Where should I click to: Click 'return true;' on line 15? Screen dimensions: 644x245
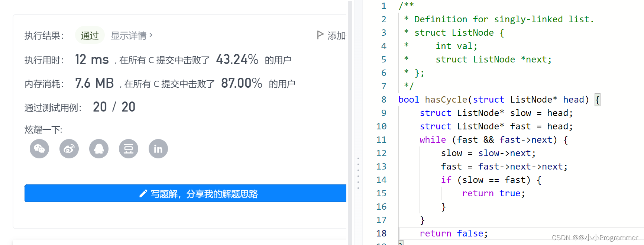point(493,193)
